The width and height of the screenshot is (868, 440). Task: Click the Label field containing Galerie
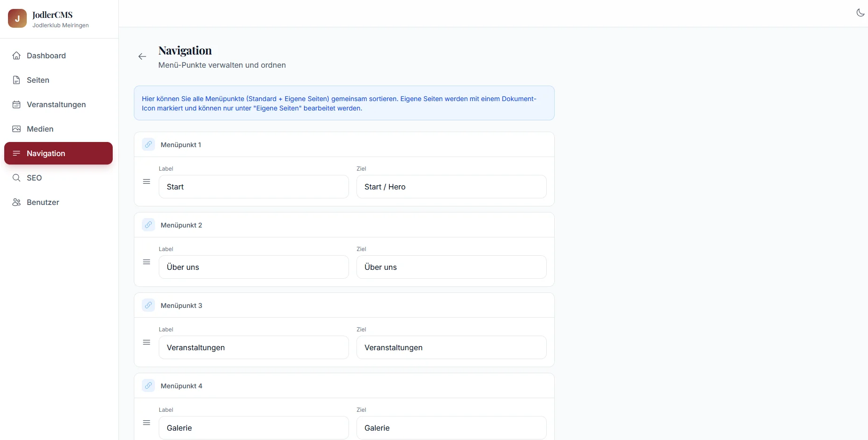[254, 428]
